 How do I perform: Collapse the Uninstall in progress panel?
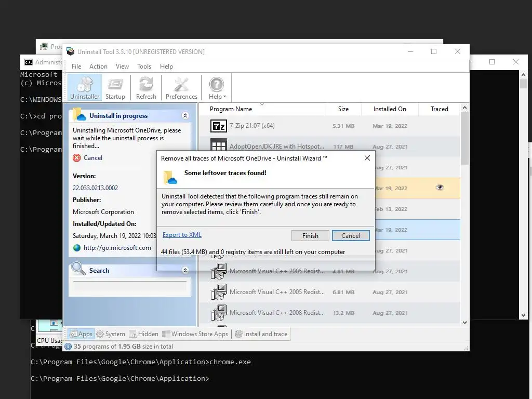point(185,116)
